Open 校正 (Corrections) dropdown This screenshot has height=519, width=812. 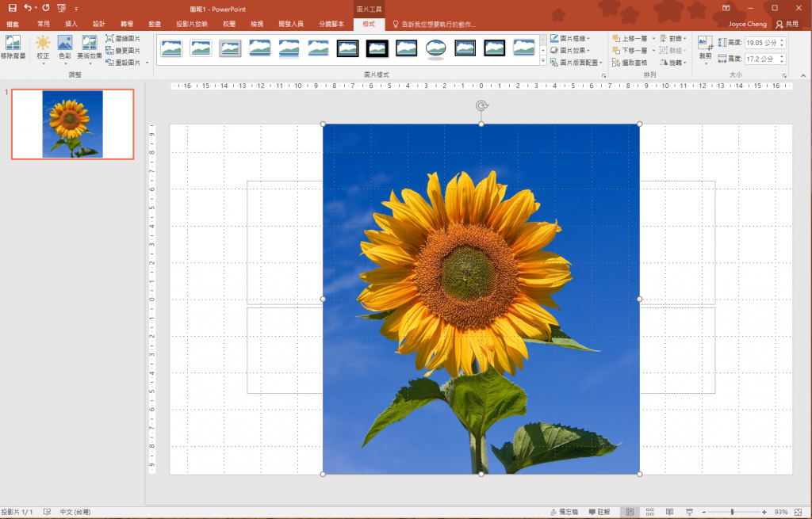coord(43,50)
